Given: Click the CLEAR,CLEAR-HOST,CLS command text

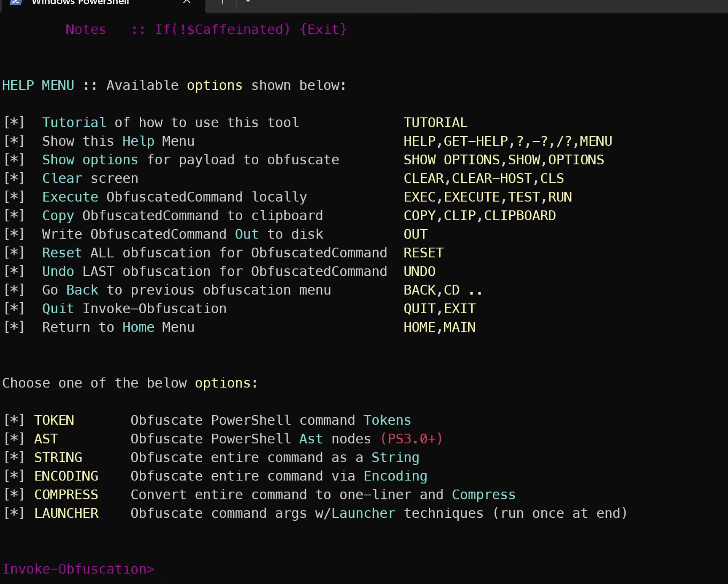Looking at the screenshot, I should point(484,179).
